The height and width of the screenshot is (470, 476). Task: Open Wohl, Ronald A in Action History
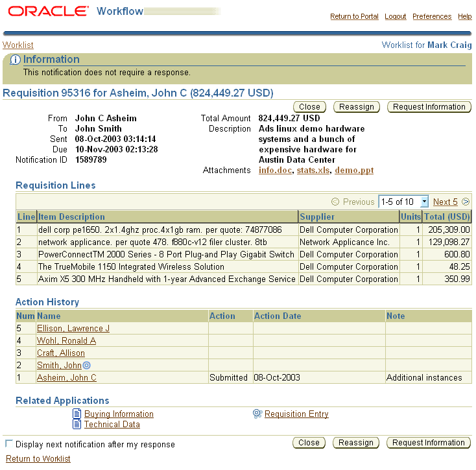[67, 341]
